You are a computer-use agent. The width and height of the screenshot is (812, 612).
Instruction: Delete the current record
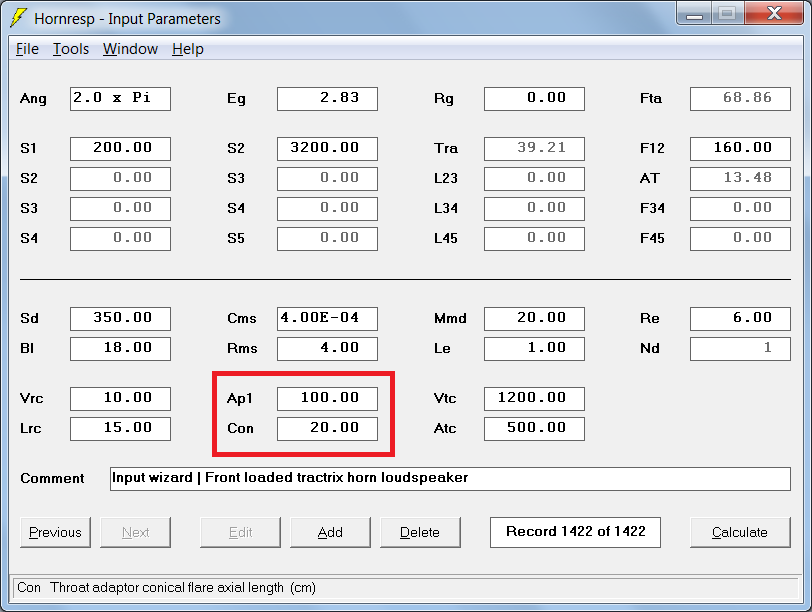click(420, 532)
